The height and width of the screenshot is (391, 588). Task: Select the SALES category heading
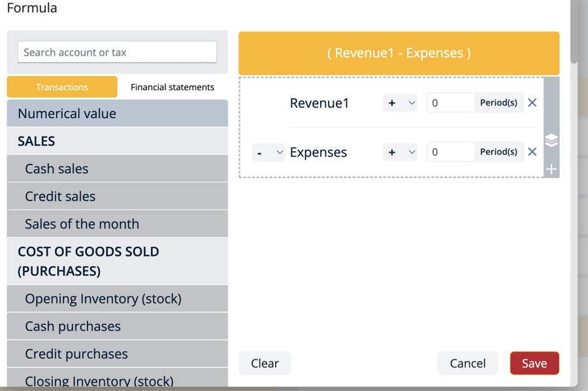[118, 141]
